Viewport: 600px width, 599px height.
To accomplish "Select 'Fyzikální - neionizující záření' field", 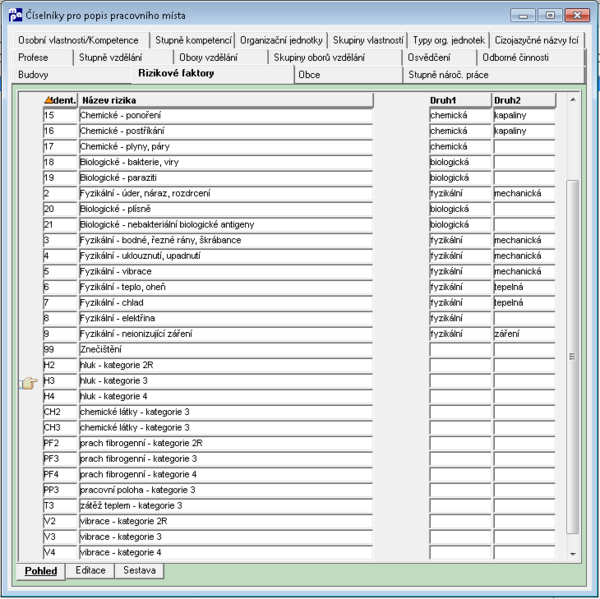I will (226, 334).
